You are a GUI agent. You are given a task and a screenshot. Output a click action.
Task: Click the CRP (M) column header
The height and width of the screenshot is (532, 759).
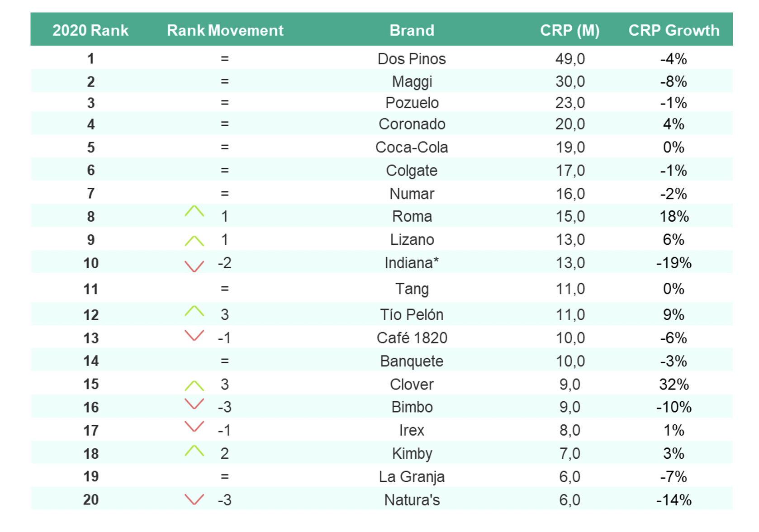[569, 30]
